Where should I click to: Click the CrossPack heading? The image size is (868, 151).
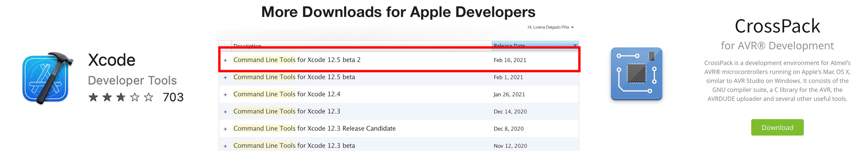pos(777,26)
